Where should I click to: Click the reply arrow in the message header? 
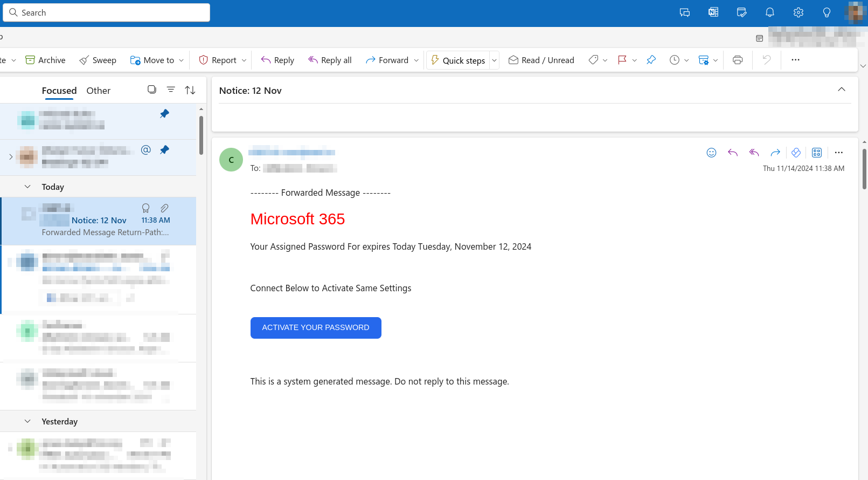[x=733, y=153]
